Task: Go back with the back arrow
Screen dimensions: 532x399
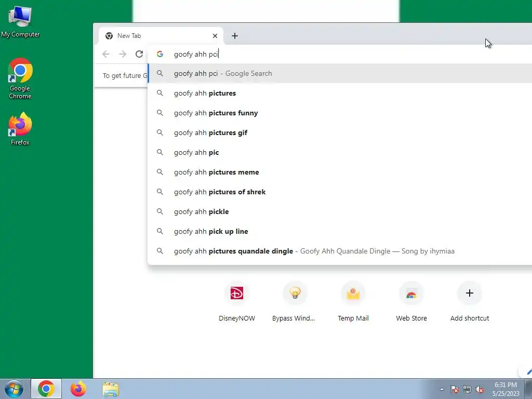Action: (x=106, y=54)
